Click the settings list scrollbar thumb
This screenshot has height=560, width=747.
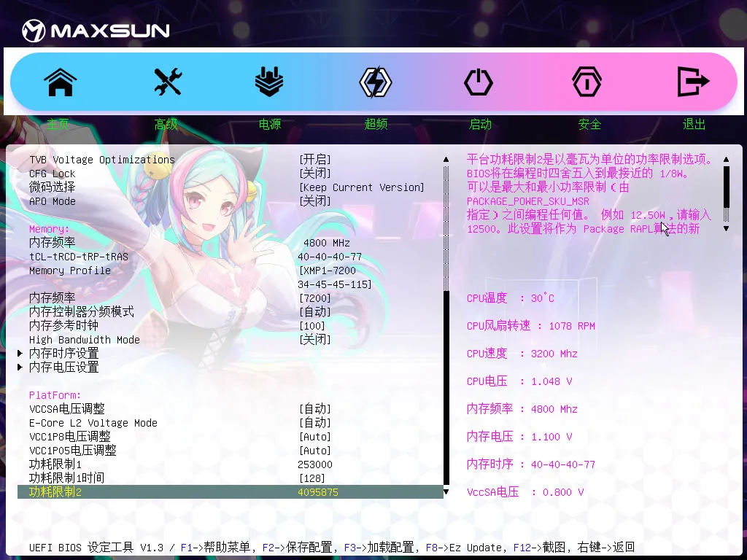pos(446,388)
